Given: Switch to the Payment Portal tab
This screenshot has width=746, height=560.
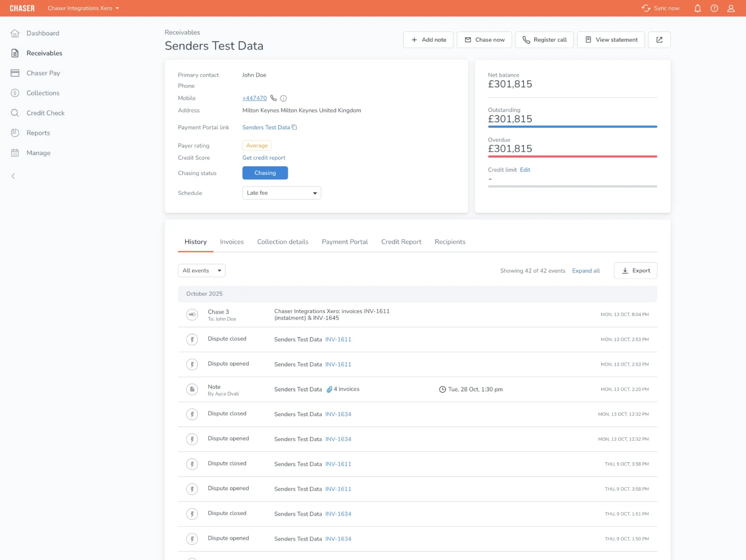Looking at the screenshot, I should tap(345, 242).
